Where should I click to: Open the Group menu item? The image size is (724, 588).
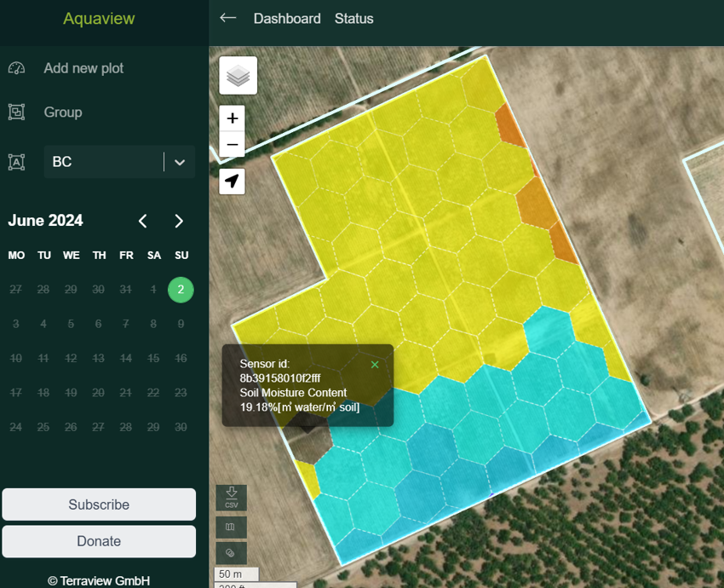62,112
